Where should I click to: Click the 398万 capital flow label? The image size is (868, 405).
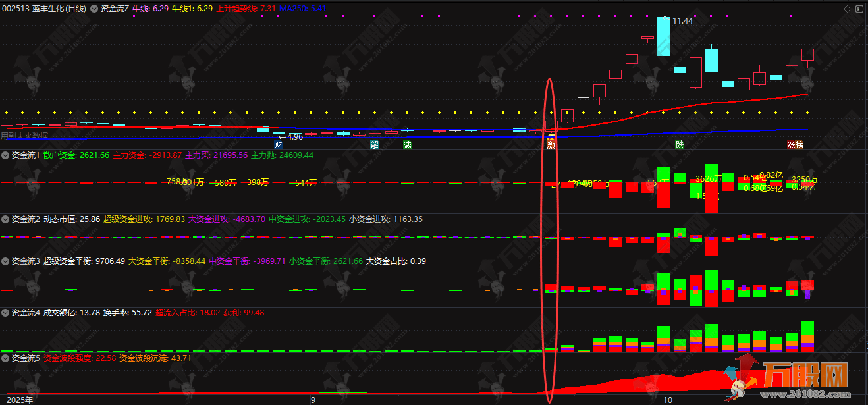[x=258, y=182]
